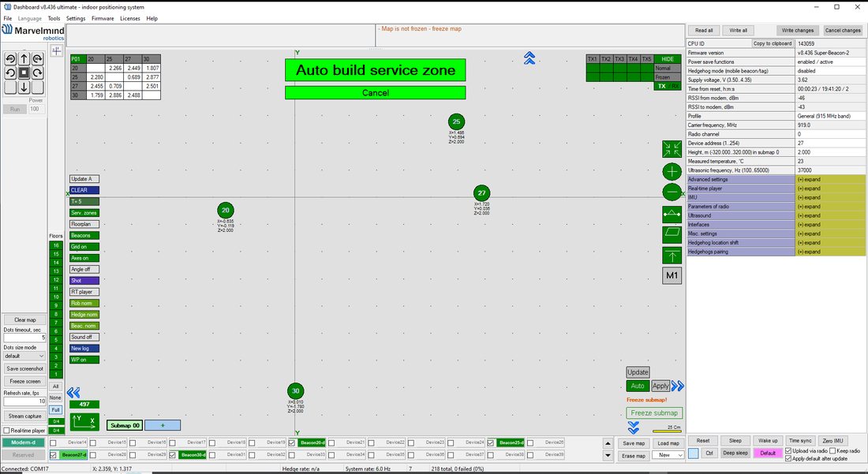Click the yellow 25 Cm scale bar
This screenshot has height=474, width=868.
click(667, 431)
